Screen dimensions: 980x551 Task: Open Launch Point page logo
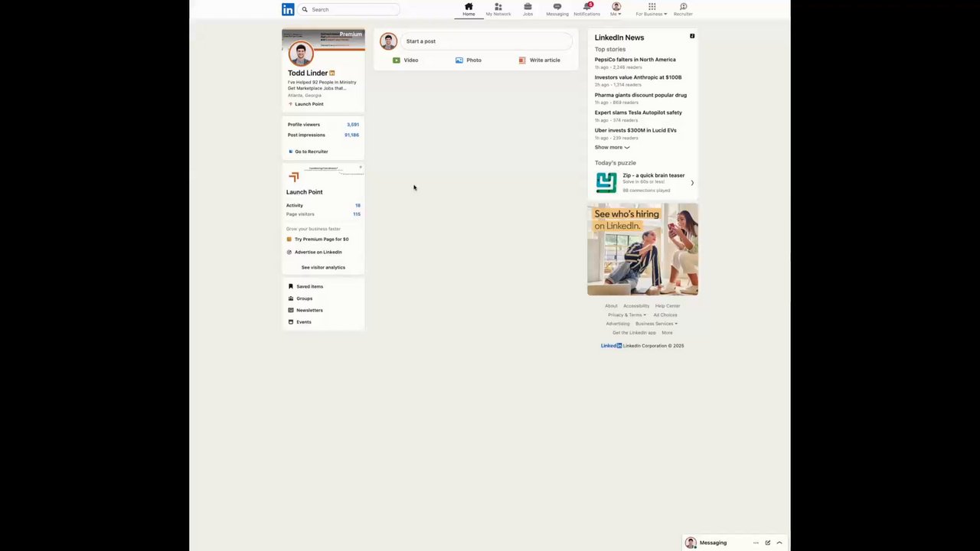294,177
